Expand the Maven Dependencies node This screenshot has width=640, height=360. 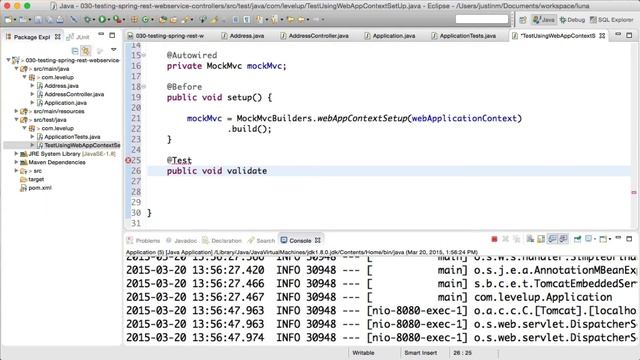[16, 162]
